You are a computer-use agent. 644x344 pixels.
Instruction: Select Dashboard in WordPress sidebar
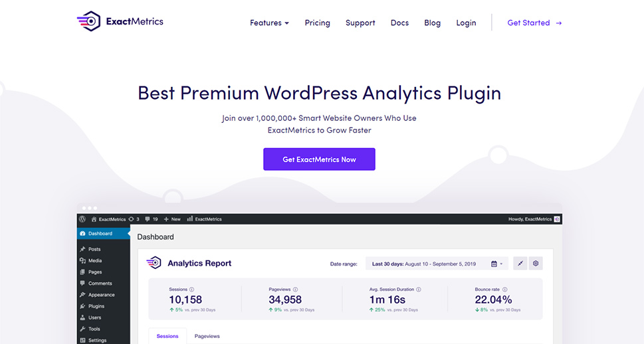tap(104, 234)
